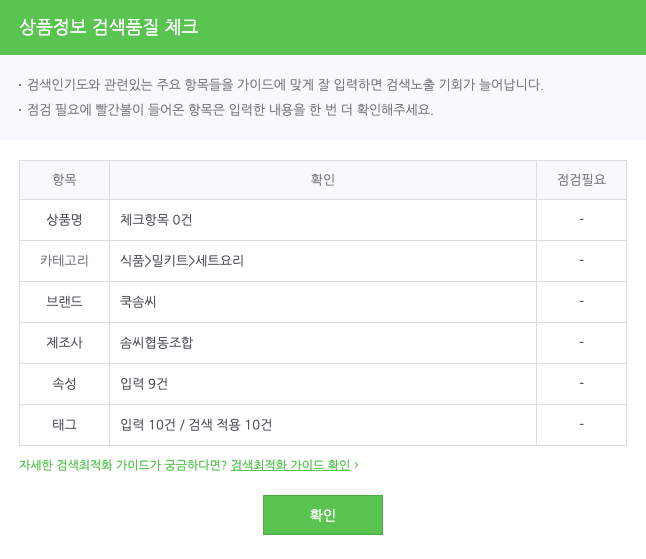The image size is (646, 559).
Task: Click the dash in 상품명 점검필요 cell
Action: coord(581,219)
